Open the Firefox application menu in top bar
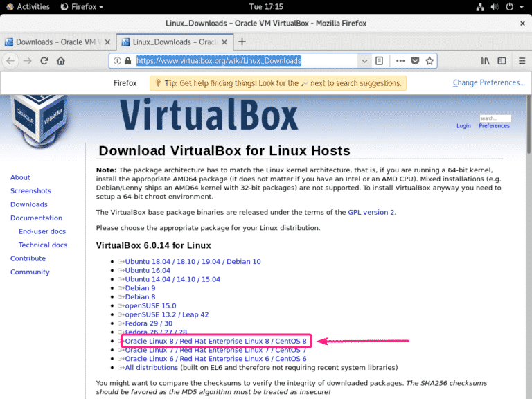The height and width of the screenshot is (399, 532). [82, 6]
